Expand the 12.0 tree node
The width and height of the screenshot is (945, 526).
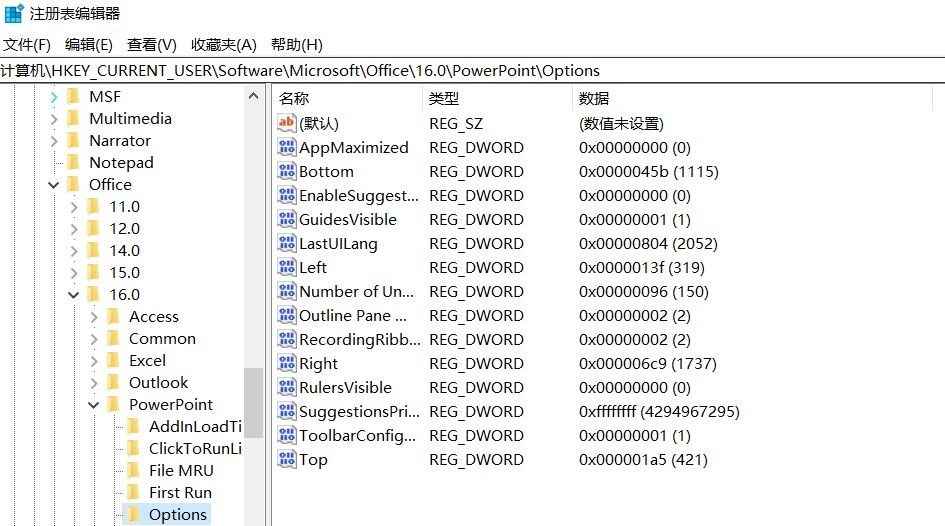(74, 229)
